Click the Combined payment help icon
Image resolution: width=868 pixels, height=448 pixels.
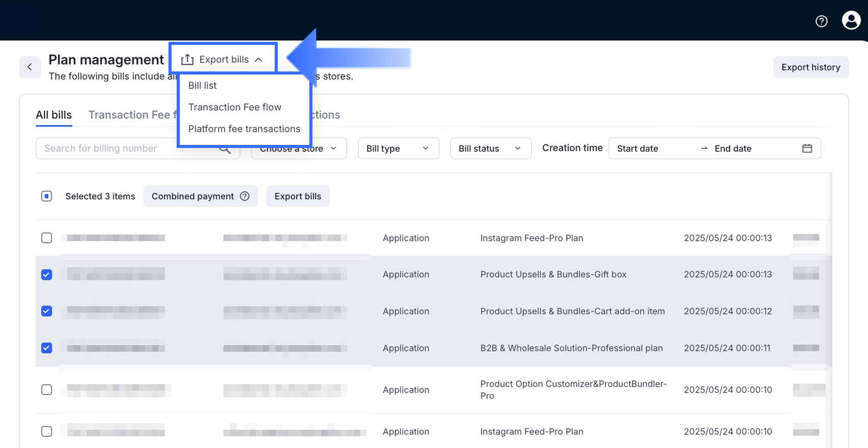pos(245,196)
